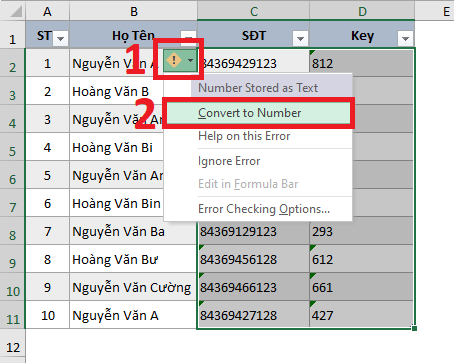The width and height of the screenshot is (454, 363).
Task: Open the error options dropdown arrow
Action: [190, 60]
